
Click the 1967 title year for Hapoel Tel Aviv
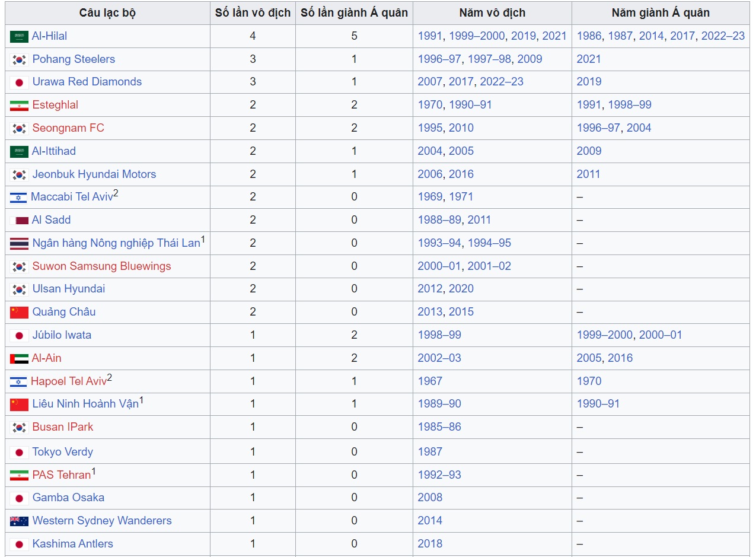pyautogui.click(x=430, y=381)
